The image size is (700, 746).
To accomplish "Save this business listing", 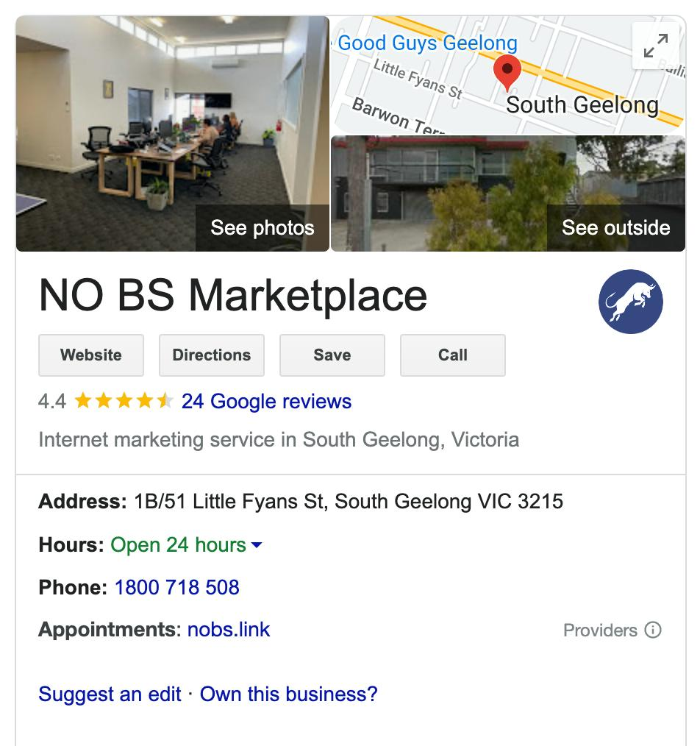I will 332,355.
